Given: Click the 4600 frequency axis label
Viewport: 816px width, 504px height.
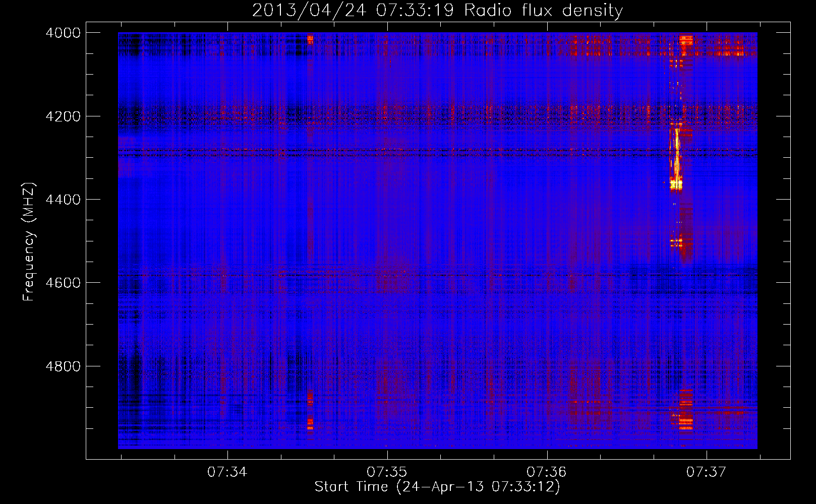Looking at the screenshot, I should coord(63,283).
